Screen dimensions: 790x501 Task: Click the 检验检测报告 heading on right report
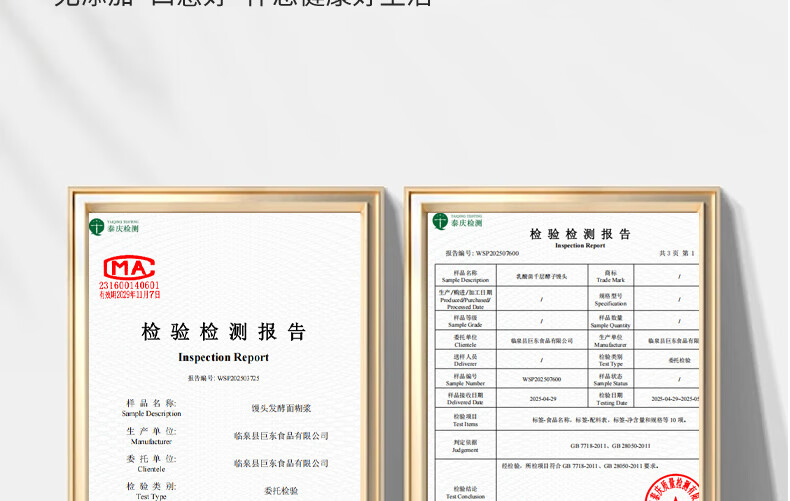580,234
